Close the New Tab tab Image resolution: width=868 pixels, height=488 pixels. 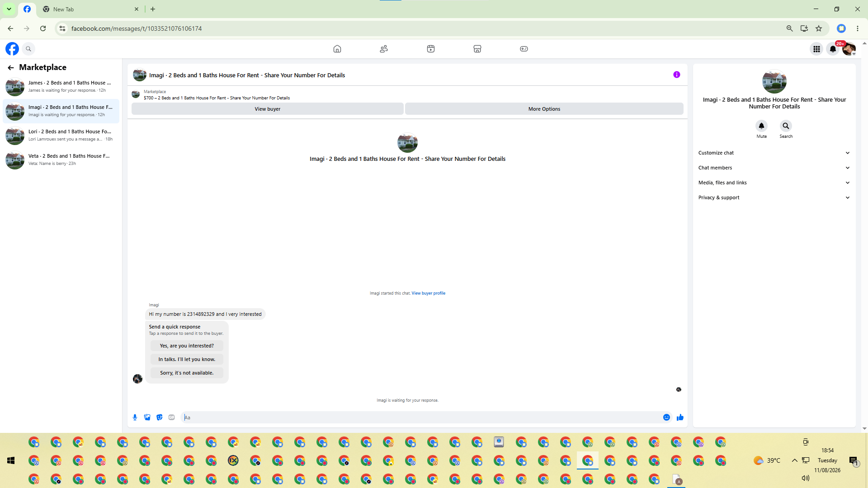click(137, 9)
